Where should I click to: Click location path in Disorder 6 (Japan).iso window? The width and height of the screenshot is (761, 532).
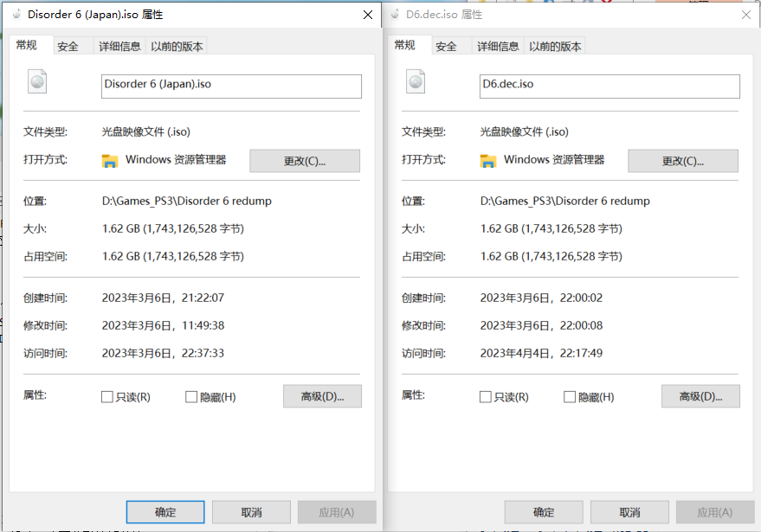click(187, 201)
